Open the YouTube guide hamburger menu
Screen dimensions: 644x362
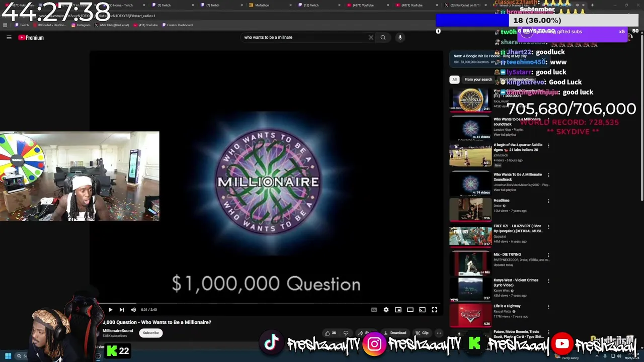pyautogui.click(x=9, y=37)
